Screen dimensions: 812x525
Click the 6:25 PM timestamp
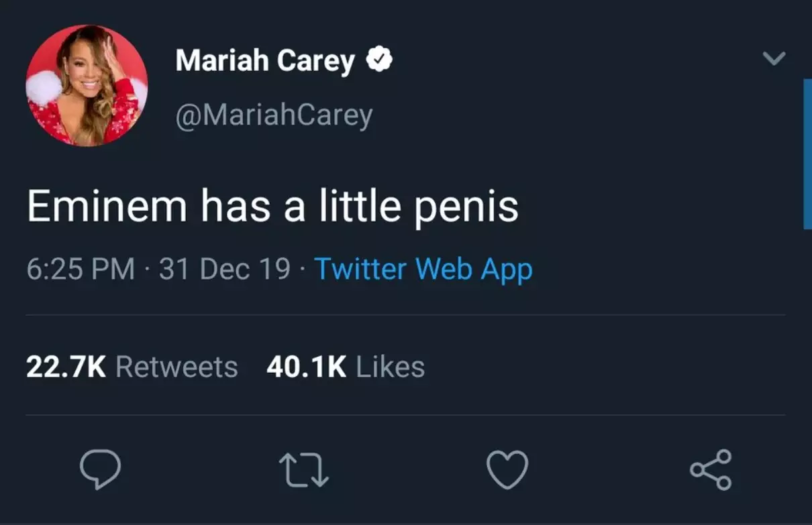click(x=81, y=270)
